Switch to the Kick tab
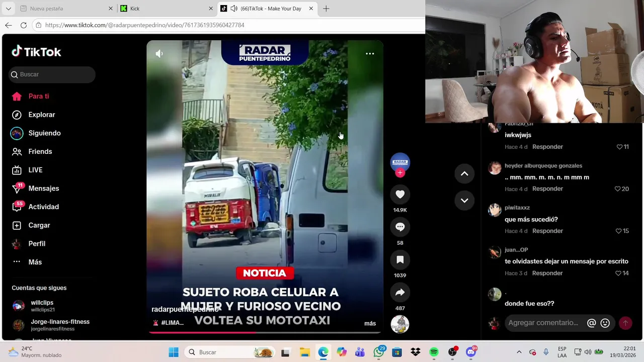This screenshot has height=362, width=644. click(167, 9)
